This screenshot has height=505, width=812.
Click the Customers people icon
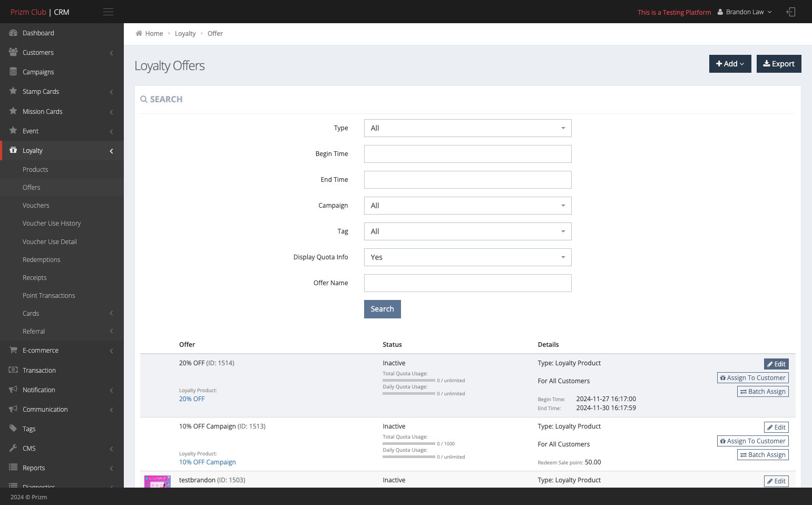13,52
